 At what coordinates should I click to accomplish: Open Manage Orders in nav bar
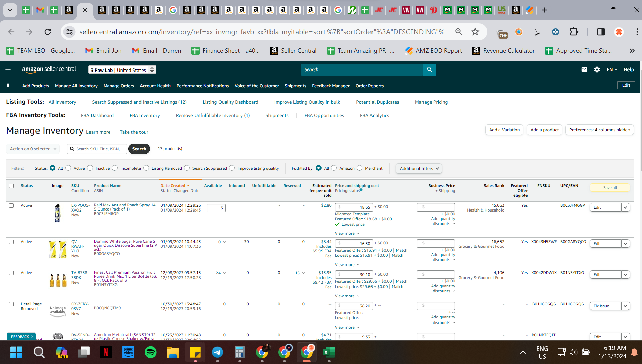[119, 86]
